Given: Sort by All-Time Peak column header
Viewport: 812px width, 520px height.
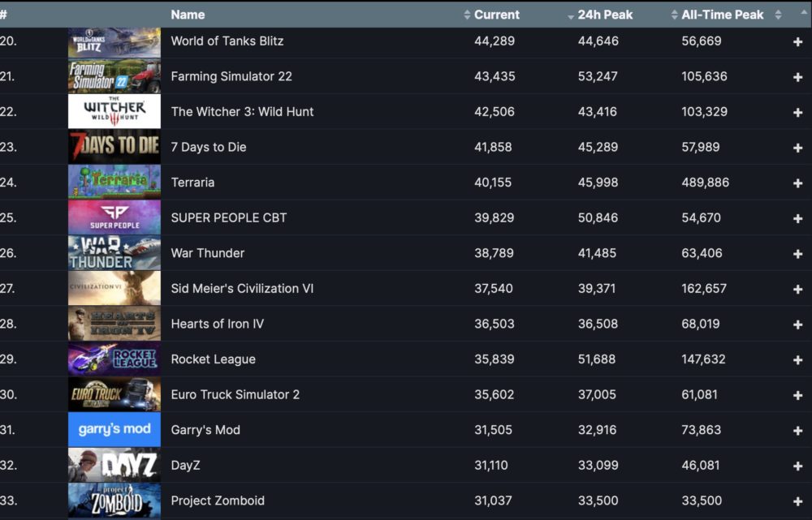Looking at the screenshot, I should coord(723,15).
